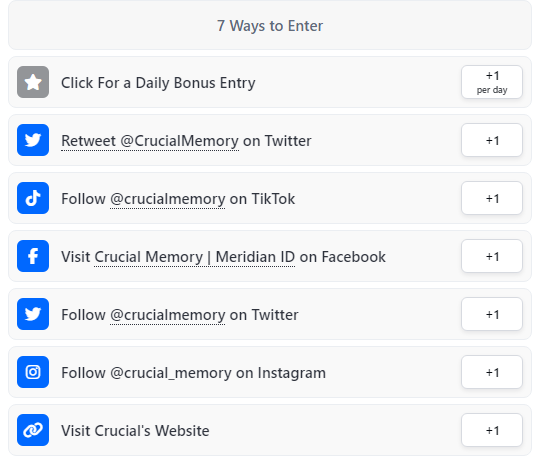
Task: Click the Instagram camera icon
Action: click(x=33, y=372)
